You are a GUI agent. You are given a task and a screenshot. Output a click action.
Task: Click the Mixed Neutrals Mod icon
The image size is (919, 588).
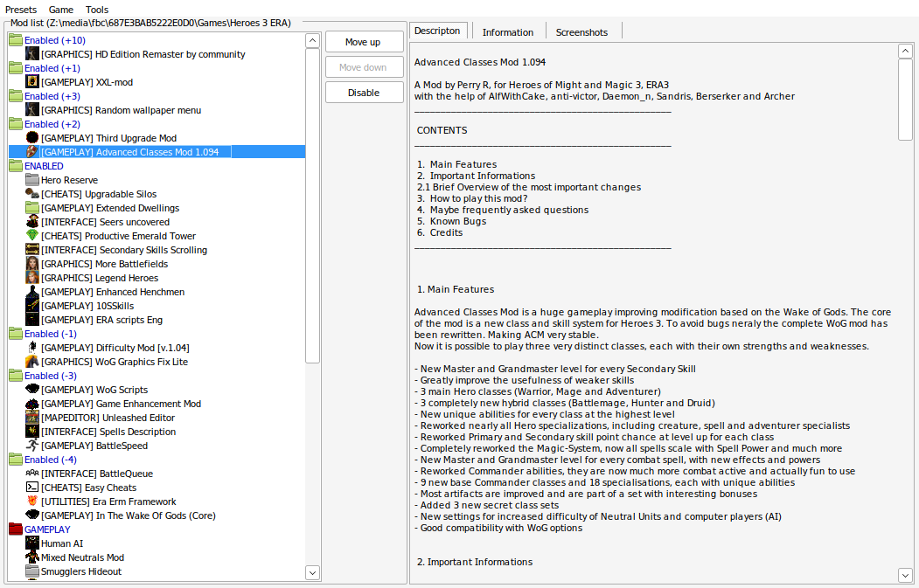coord(32,557)
